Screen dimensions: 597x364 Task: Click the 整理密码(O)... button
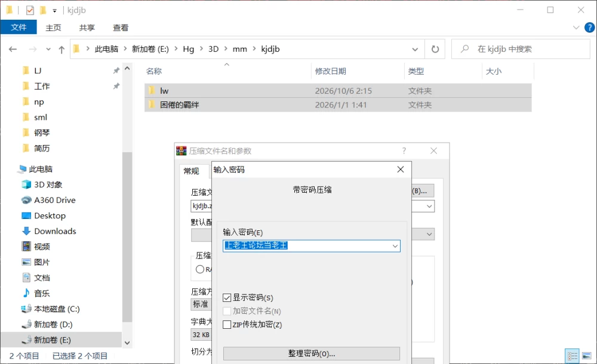click(x=312, y=354)
